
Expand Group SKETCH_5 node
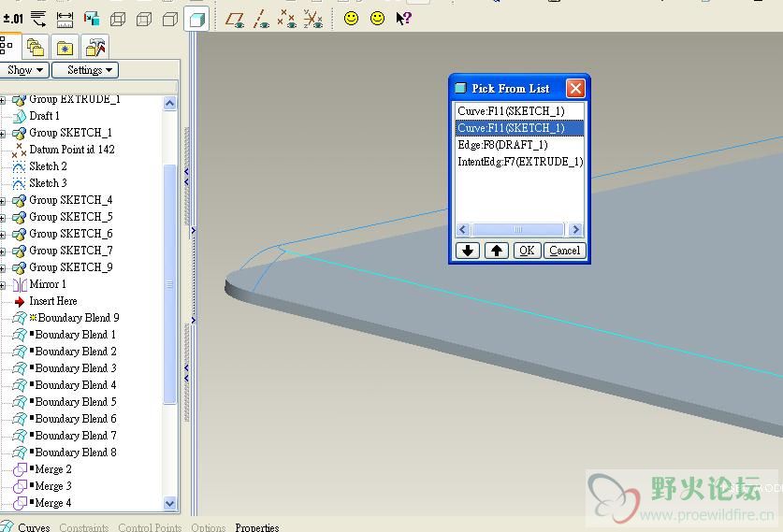(3, 218)
